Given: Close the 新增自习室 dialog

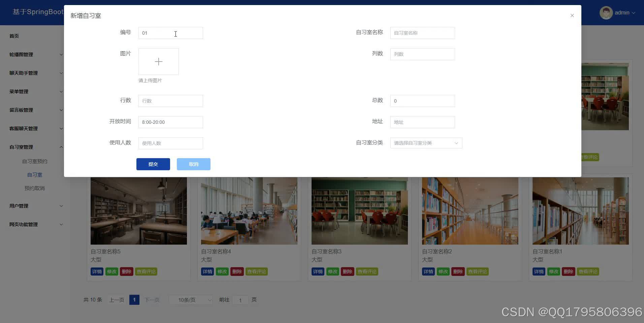Looking at the screenshot, I should coord(572,15).
